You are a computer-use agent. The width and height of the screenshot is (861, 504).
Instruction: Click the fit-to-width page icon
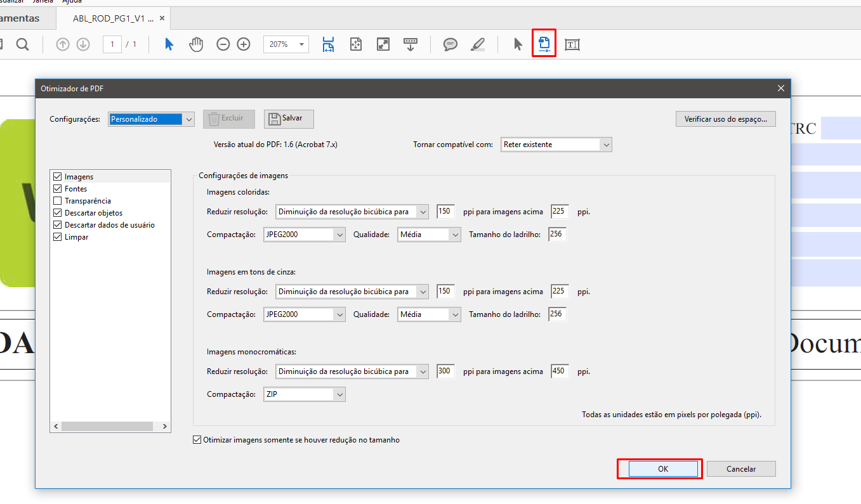328,44
